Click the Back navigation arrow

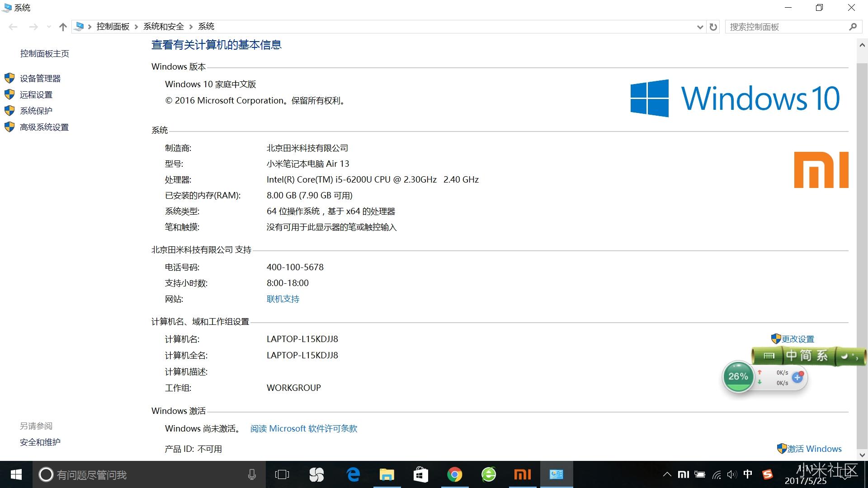(x=13, y=27)
